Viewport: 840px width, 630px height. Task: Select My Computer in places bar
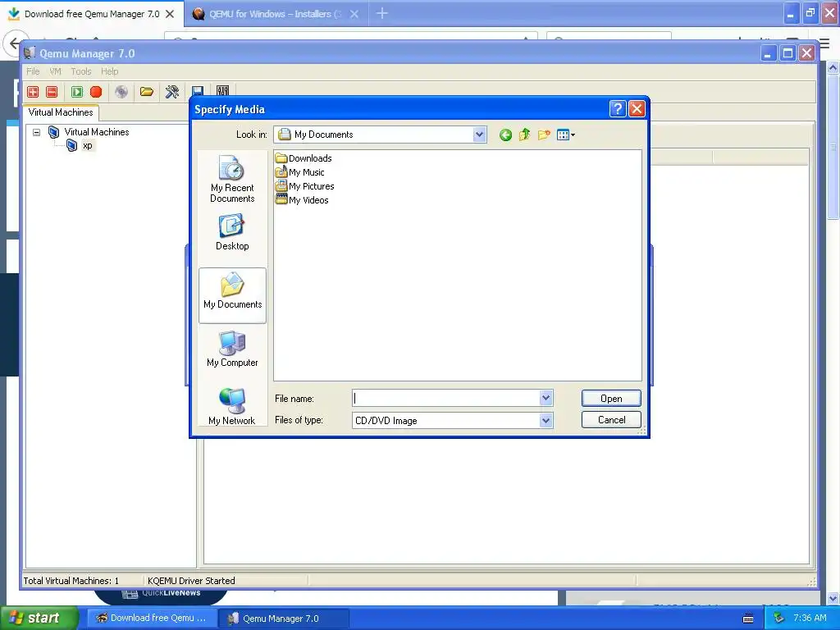click(x=232, y=349)
